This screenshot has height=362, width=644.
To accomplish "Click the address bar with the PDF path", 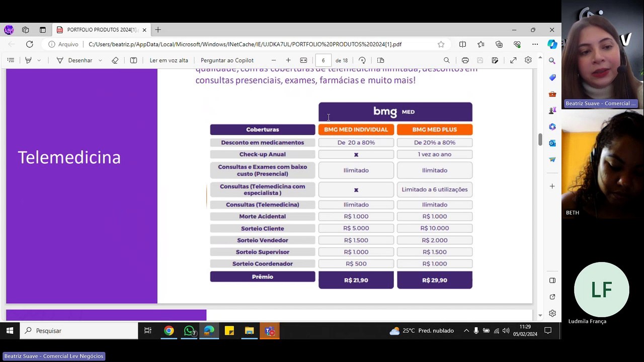I will pyautogui.click(x=245, y=44).
